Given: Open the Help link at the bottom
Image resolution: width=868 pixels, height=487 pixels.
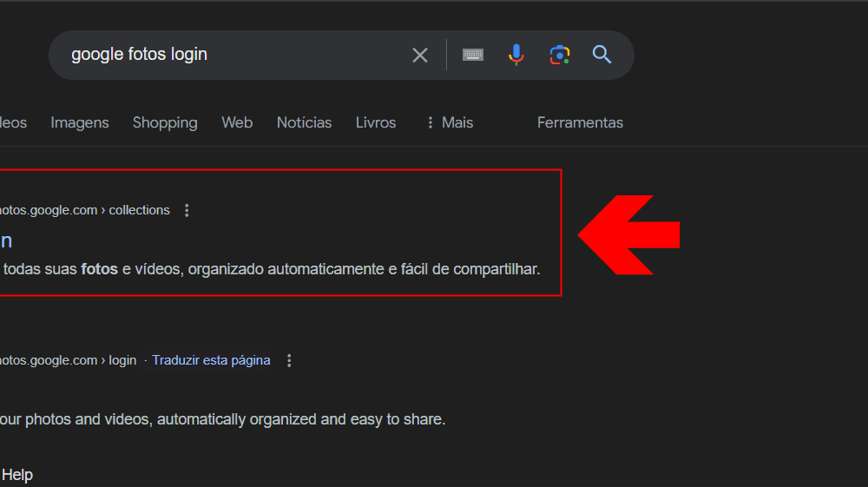Looking at the screenshot, I should pos(17,475).
